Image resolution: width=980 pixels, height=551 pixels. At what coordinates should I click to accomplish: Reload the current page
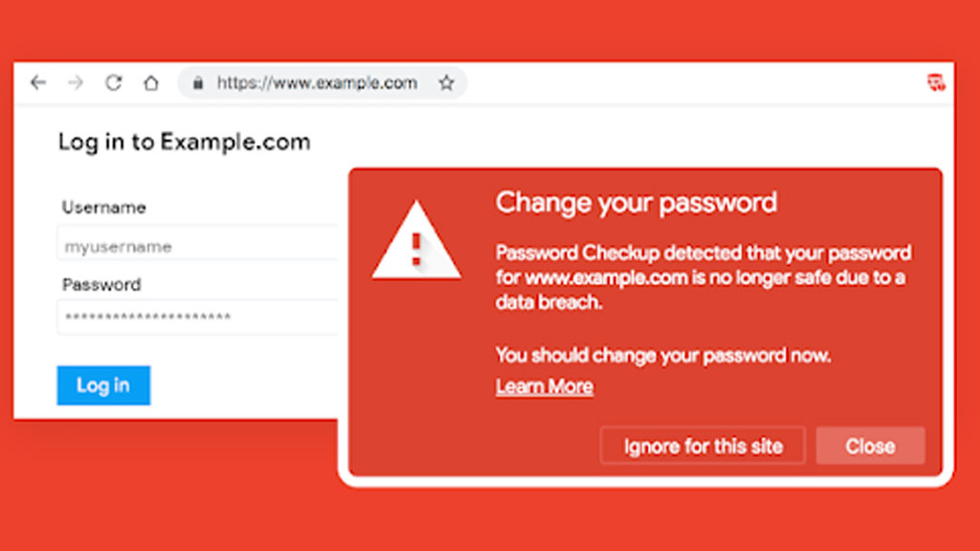pyautogui.click(x=113, y=83)
